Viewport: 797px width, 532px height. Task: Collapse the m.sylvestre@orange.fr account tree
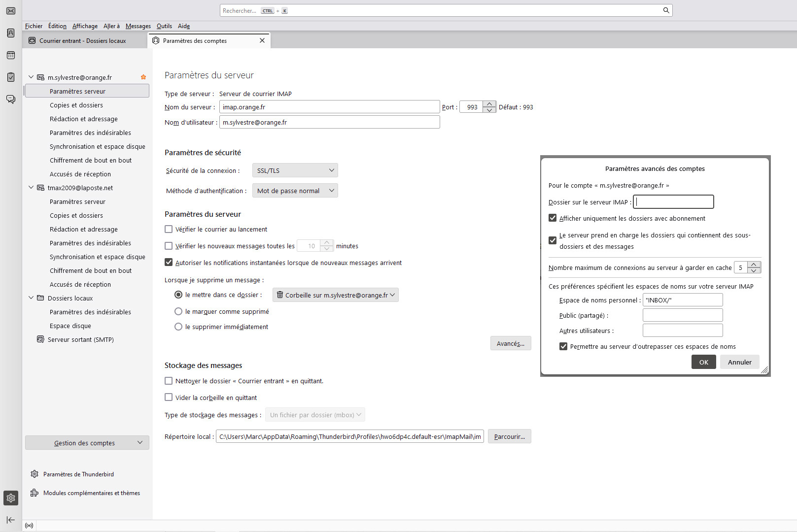coord(31,77)
